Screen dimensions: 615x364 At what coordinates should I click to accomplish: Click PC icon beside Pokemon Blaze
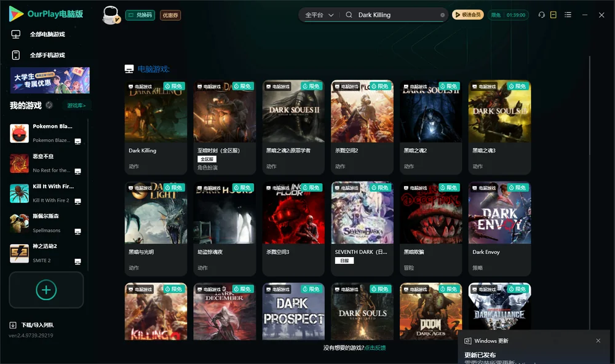(x=77, y=141)
